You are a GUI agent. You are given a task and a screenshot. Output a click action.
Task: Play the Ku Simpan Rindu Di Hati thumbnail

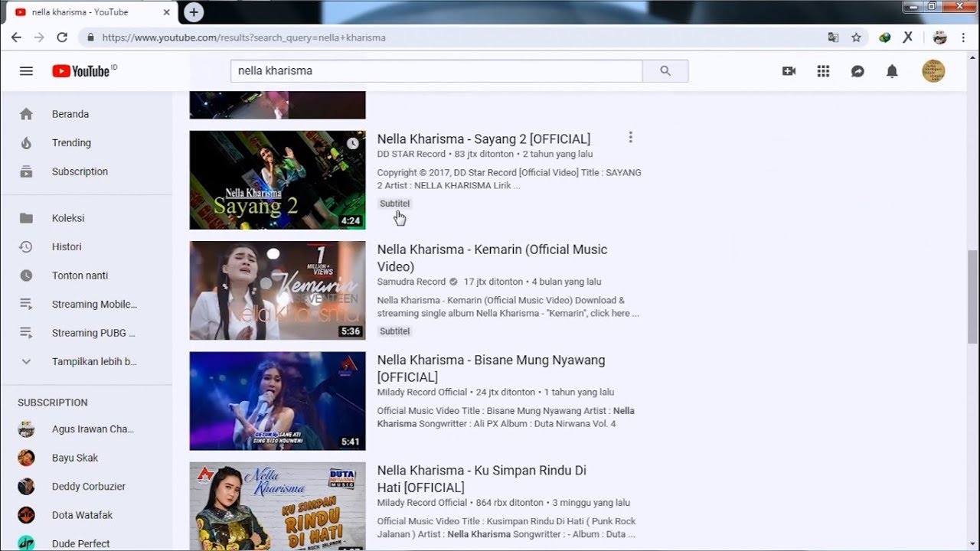[277, 506]
